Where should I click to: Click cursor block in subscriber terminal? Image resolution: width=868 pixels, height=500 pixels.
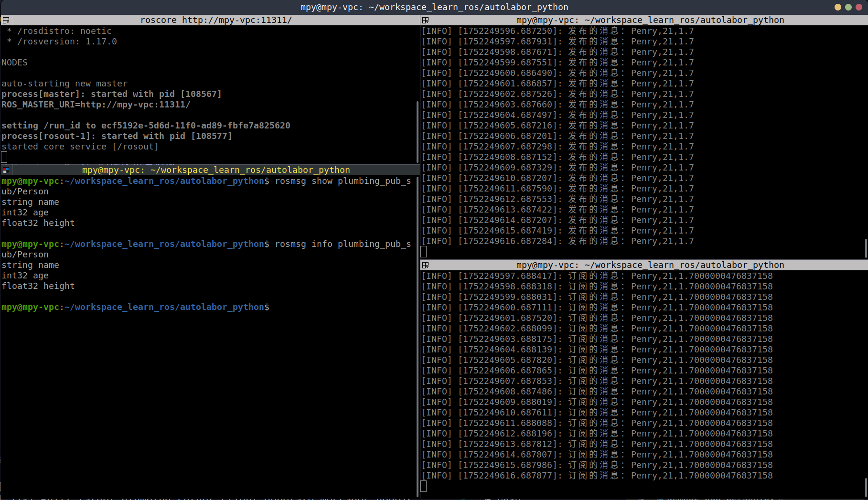pyautogui.click(x=424, y=486)
